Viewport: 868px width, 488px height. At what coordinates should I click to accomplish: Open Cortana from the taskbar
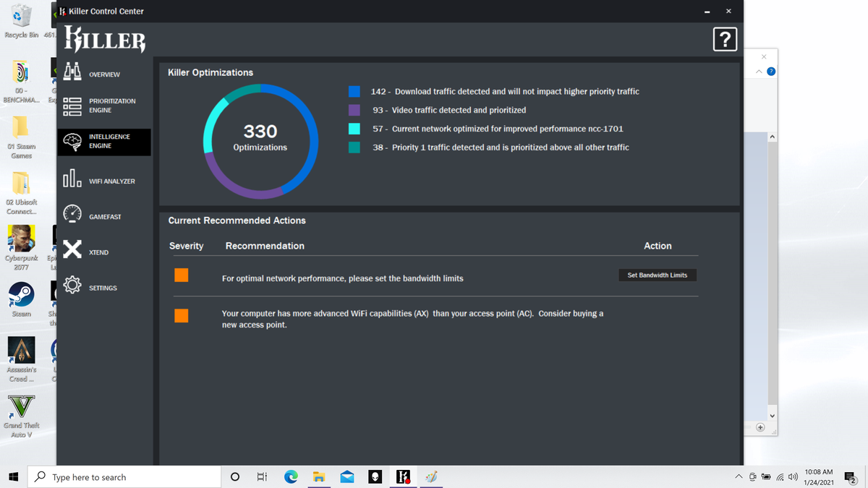tap(234, 476)
